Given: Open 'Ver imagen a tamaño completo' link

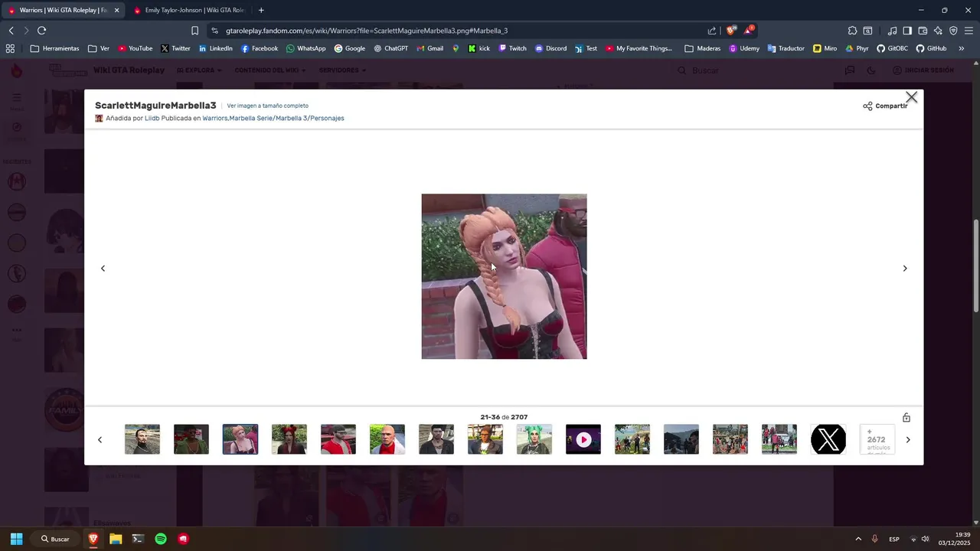Looking at the screenshot, I should click(x=268, y=106).
